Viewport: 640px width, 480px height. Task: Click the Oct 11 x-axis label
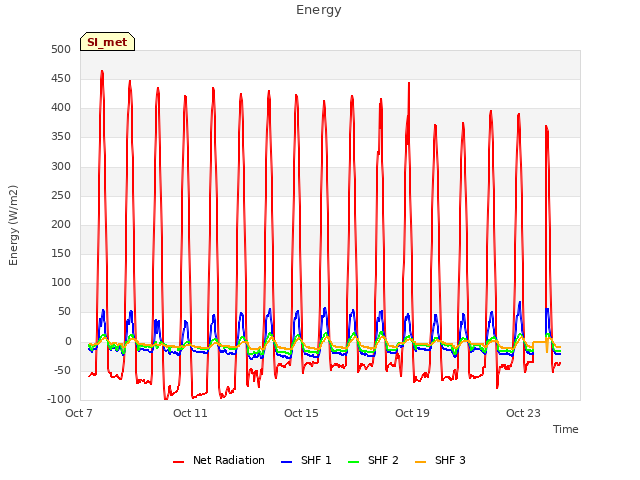click(190, 413)
